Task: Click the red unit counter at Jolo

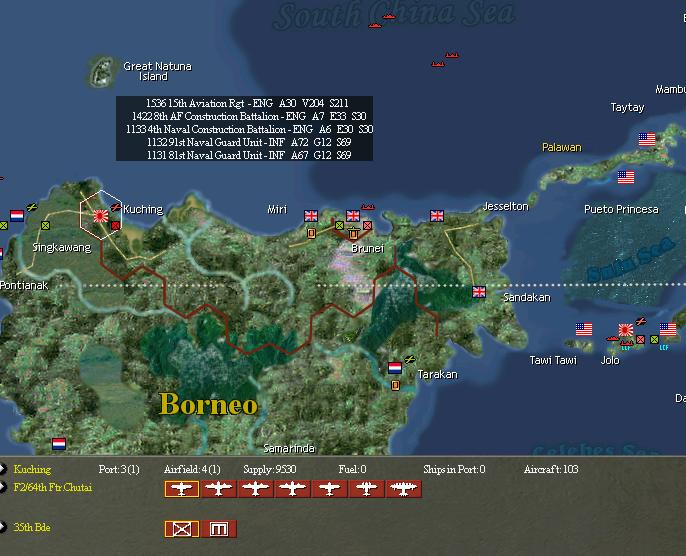Action: (640, 339)
